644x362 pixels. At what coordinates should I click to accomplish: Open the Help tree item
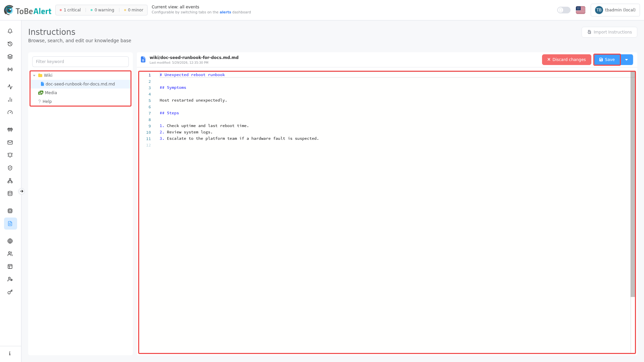coord(45,102)
